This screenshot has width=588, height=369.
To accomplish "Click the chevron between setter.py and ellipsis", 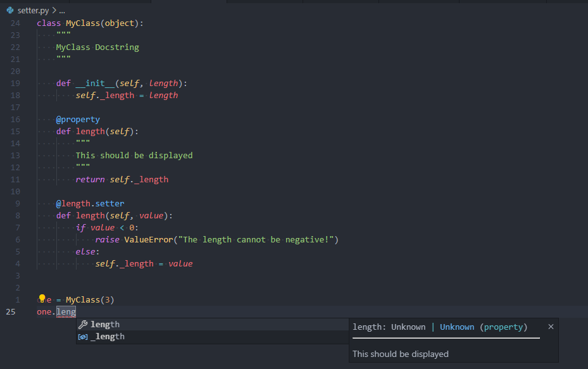I will coord(54,10).
